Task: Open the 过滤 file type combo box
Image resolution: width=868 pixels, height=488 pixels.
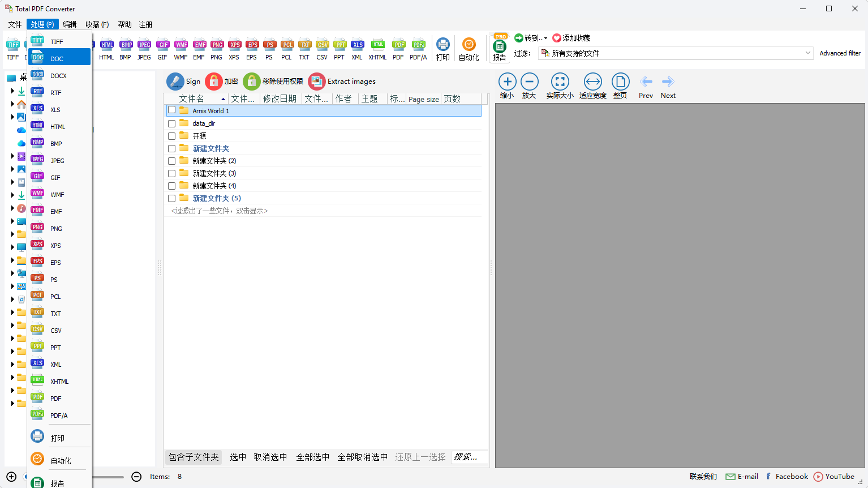Action: pyautogui.click(x=676, y=53)
